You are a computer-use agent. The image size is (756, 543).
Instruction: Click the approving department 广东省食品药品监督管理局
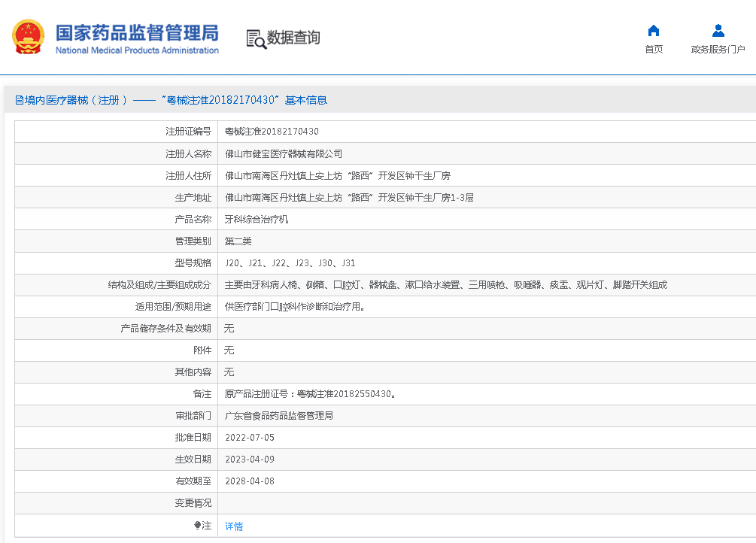(x=278, y=415)
